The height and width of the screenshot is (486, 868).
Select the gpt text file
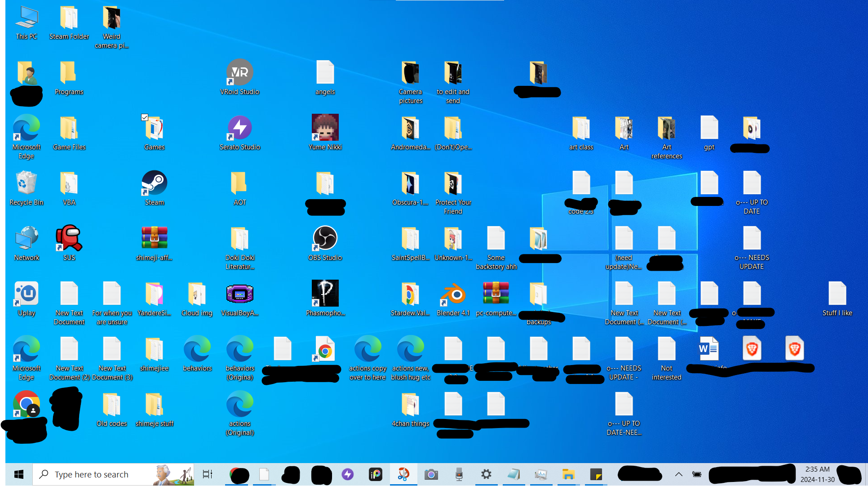(709, 133)
